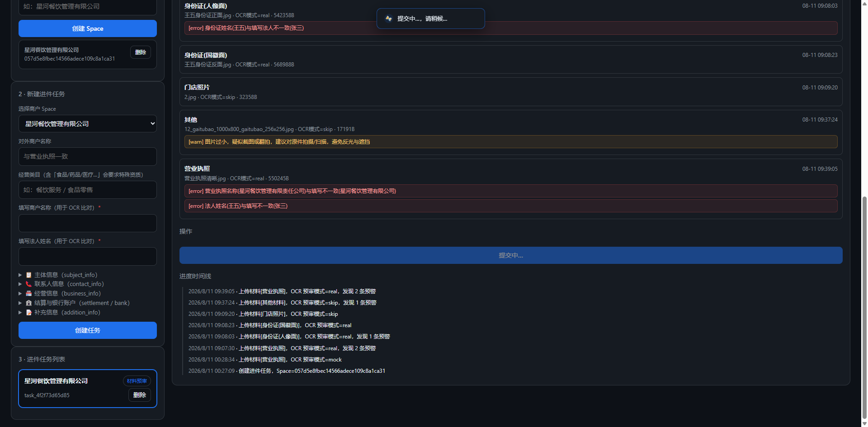
Task: Click the 其他 material title
Action: (191, 120)
